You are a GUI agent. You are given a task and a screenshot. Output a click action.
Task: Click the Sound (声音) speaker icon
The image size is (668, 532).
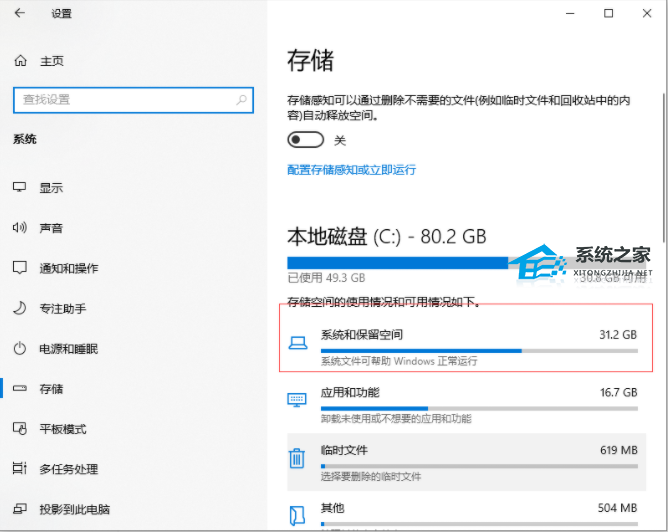click(19, 228)
